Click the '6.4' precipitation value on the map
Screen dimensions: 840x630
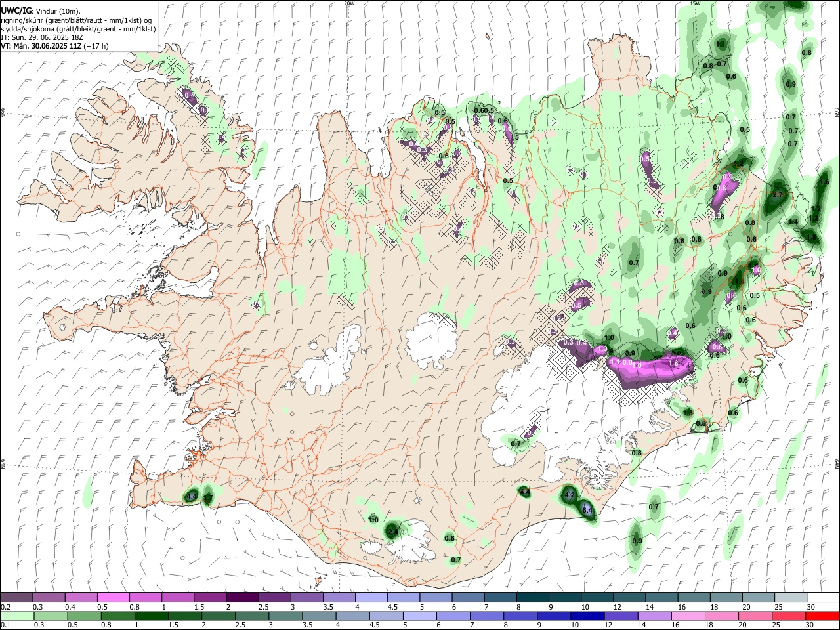point(588,510)
